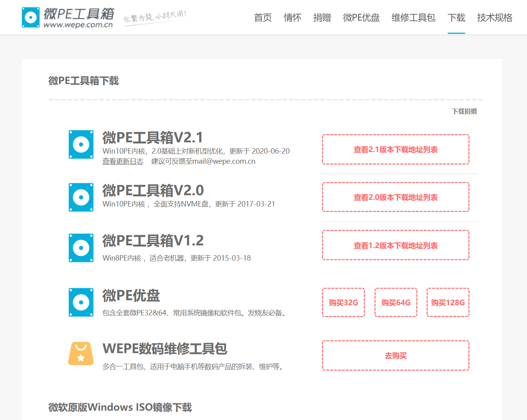
Task: Click the 购买64G button
Action: 396,303
